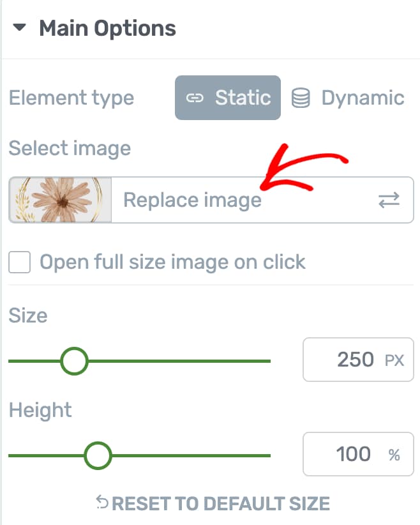Click the undo arrow icon beside Reset
The image size is (420, 525).
[x=102, y=503]
